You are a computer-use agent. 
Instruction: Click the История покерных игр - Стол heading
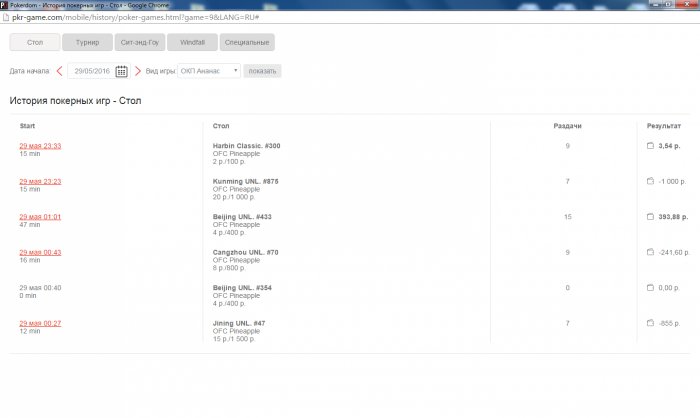pyautogui.click(x=75, y=101)
